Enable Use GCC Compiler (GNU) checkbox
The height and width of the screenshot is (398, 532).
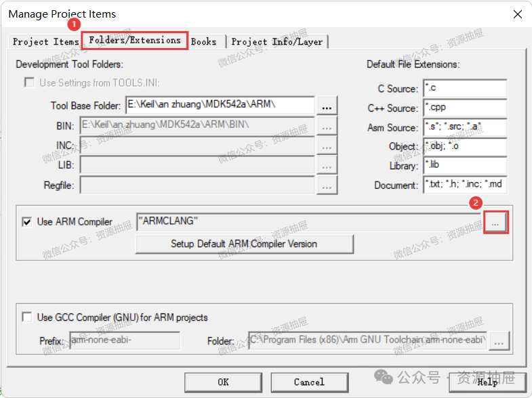tap(27, 317)
